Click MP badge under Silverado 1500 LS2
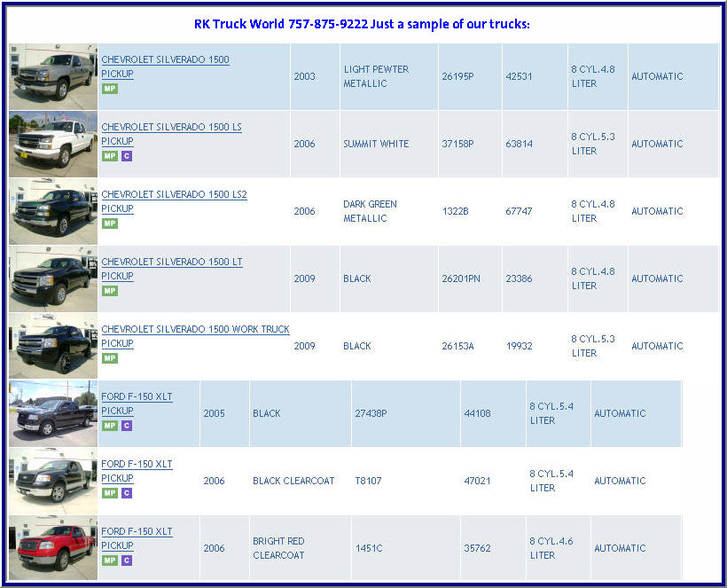 pos(110,223)
